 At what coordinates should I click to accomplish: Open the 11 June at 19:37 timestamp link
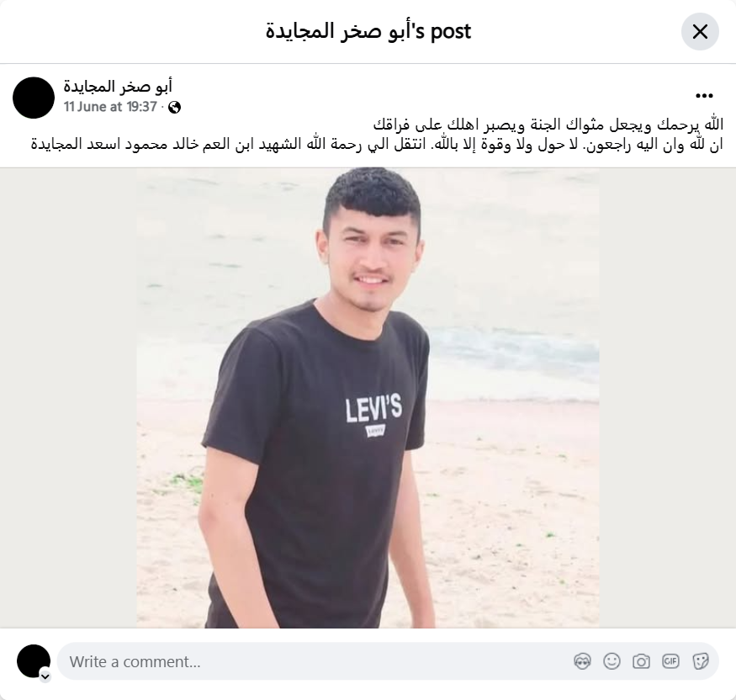(x=110, y=107)
